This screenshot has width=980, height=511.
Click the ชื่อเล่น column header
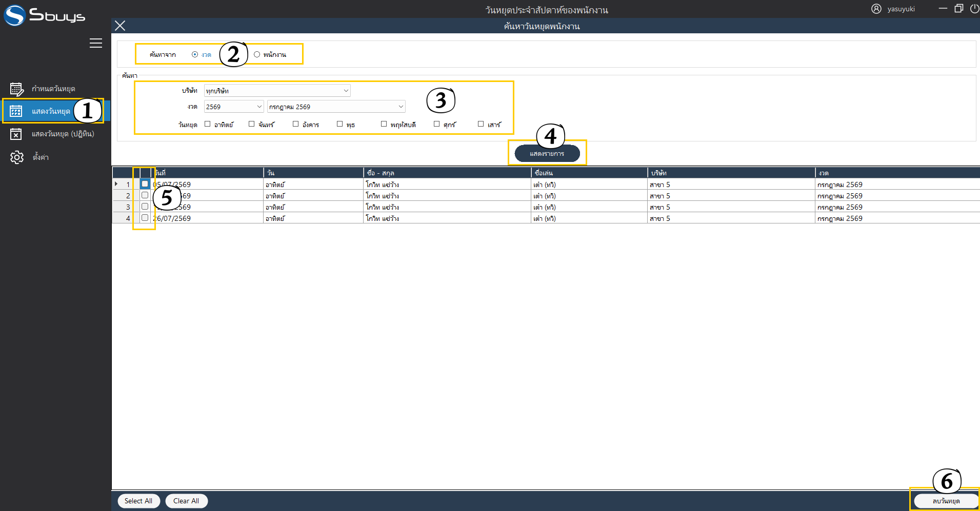coord(589,173)
